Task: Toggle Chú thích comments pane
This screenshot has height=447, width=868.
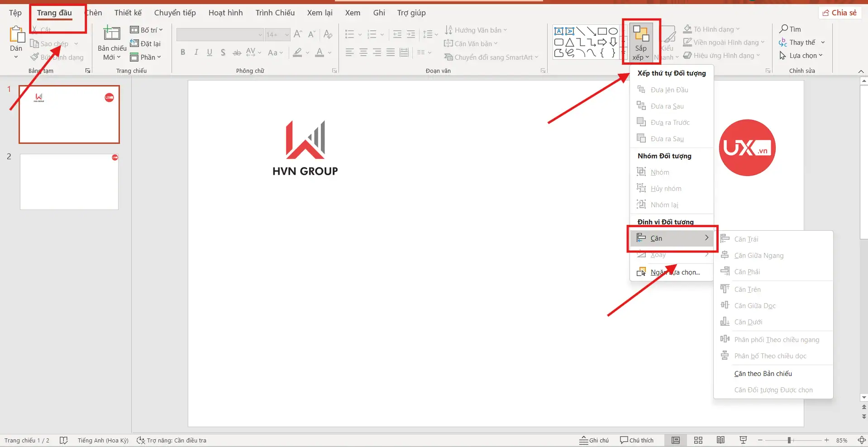Action: 637,440
